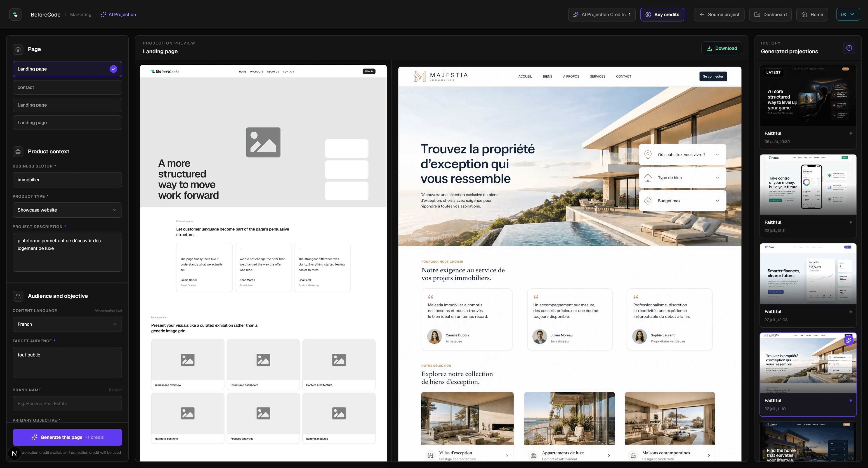Select the contact page option
This screenshot has height=468, width=868.
pyautogui.click(x=67, y=88)
